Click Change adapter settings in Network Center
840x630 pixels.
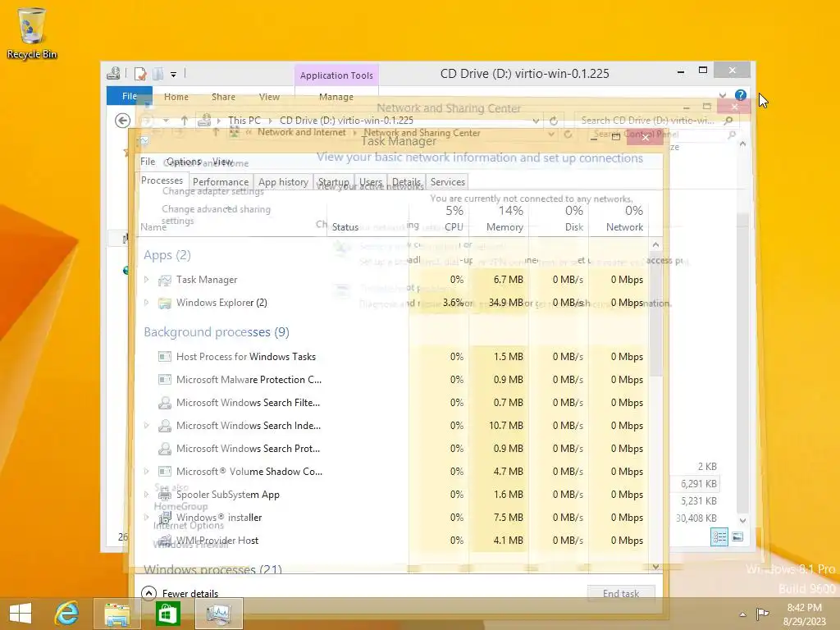point(212,191)
